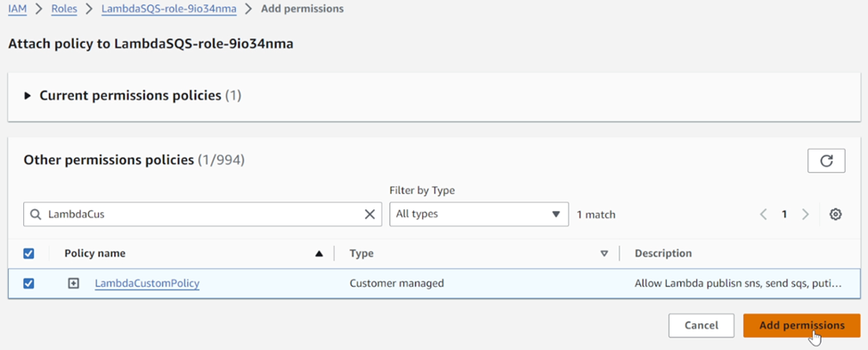This screenshot has height=350, width=868.
Task: Open the Filter by Type dropdown
Action: 479,215
